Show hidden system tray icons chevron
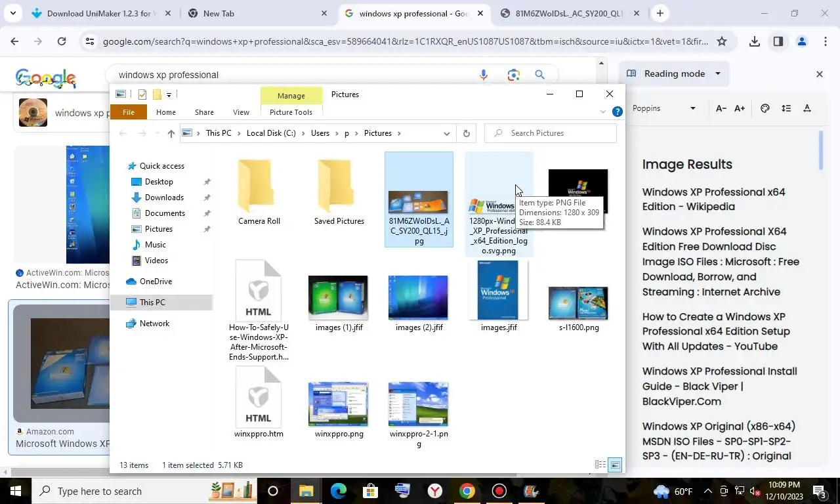 tap(707, 491)
